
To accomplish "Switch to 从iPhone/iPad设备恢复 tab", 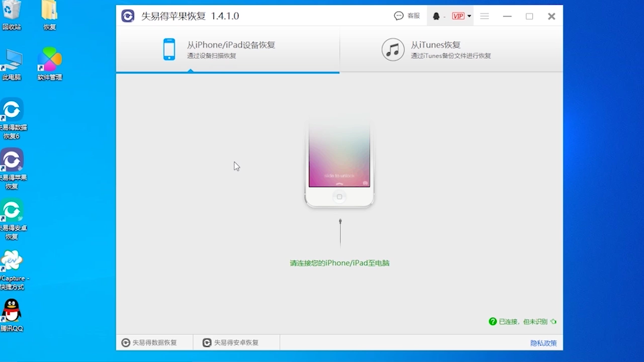I will (x=228, y=49).
